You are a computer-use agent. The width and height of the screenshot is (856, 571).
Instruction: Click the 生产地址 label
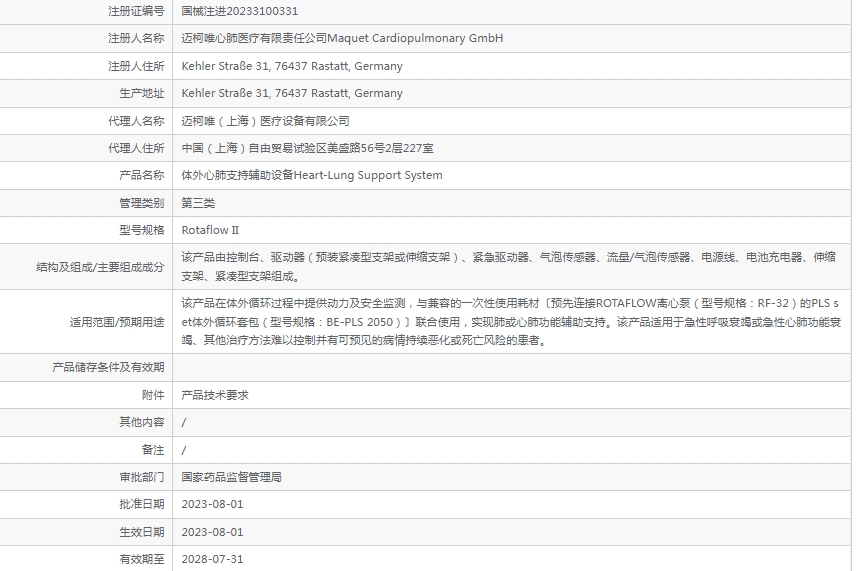[x=141, y=93]
